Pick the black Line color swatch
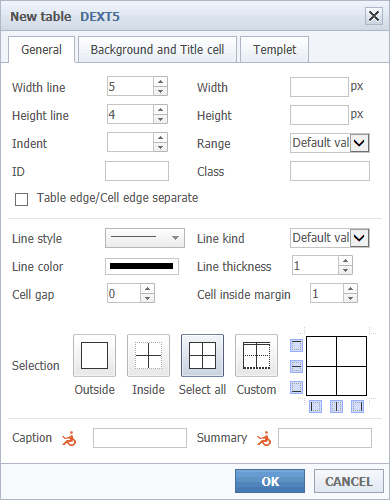Viewport: 390px width, 500px height. (142, 266)
